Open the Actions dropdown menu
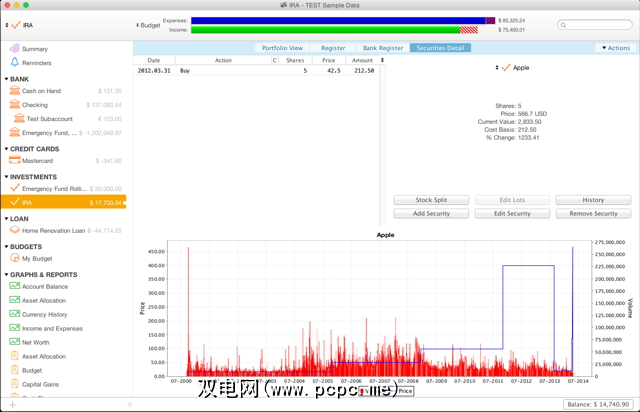This screenshot has width=640, height=412. click(x=614, y=48)
